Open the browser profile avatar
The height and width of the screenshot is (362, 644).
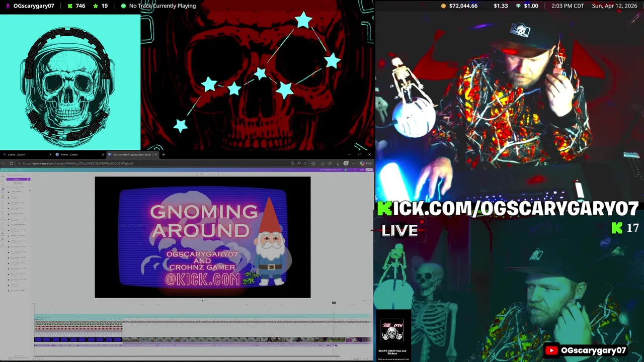(x=346, y=163)
